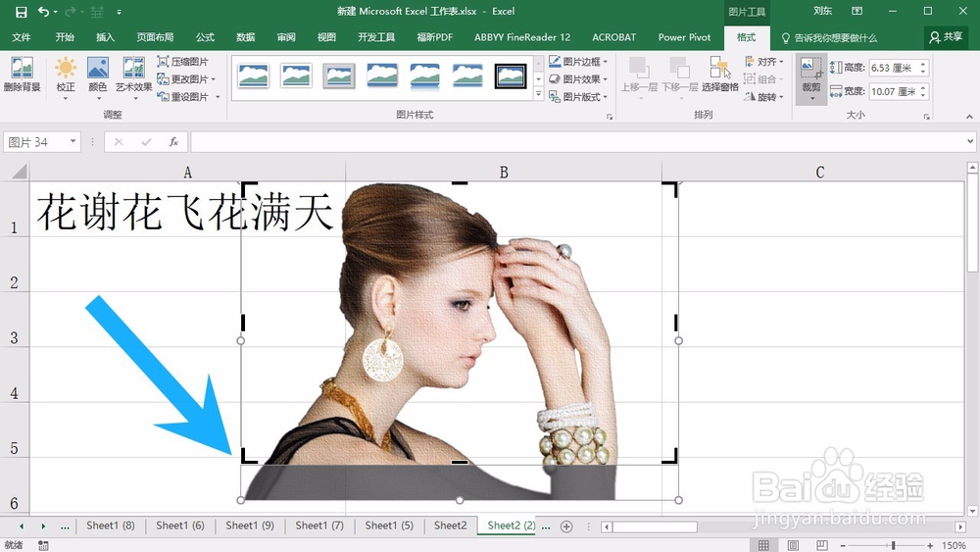Increase picture height with the stepper arrow
Screen dimensions: 980x552
pos(923,64)
